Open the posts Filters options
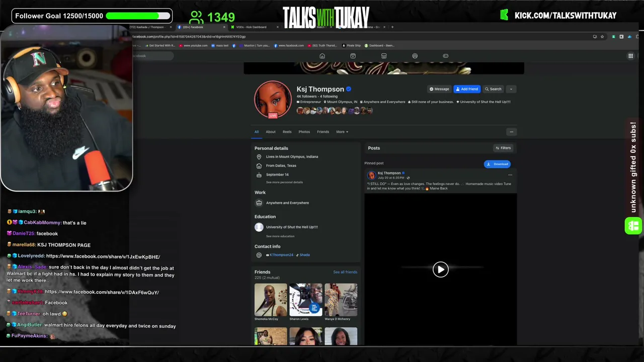 pyautogui.click(x=503, y=148)
